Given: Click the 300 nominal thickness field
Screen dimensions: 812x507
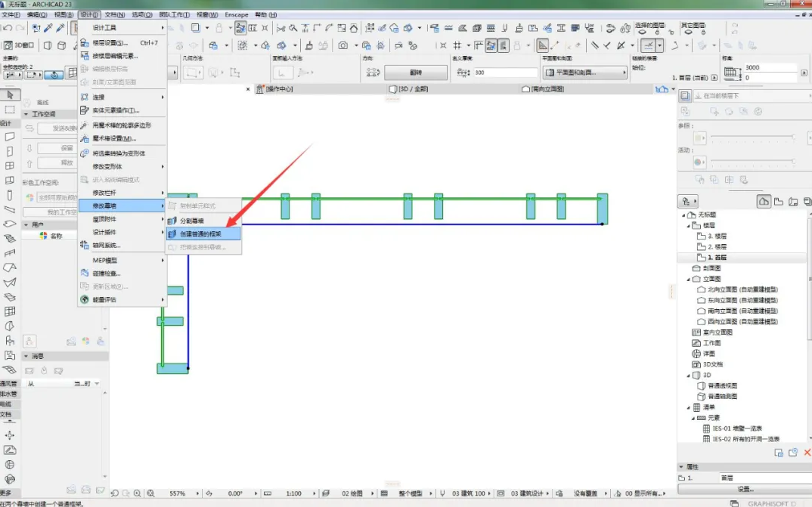Looking at the screenshot, I should pos(505,73).
